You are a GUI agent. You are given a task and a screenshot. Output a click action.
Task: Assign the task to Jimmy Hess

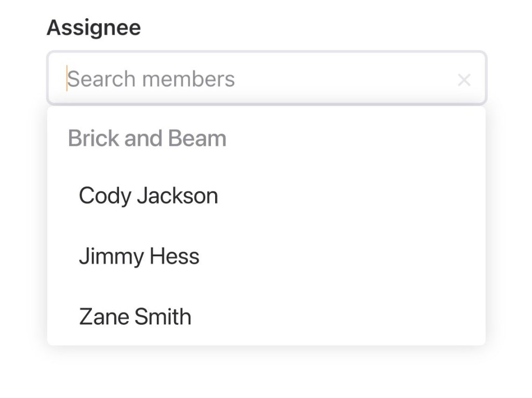[139, 256]
